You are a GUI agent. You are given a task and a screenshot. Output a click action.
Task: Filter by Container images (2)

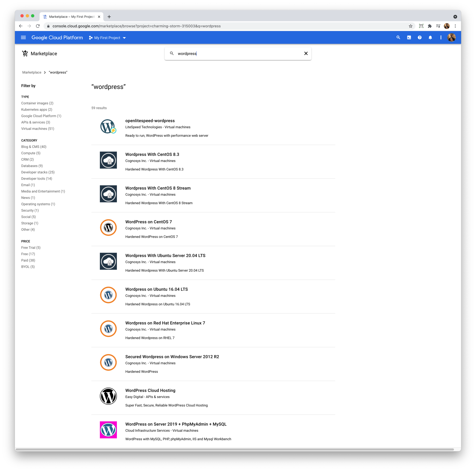(37, 103)
